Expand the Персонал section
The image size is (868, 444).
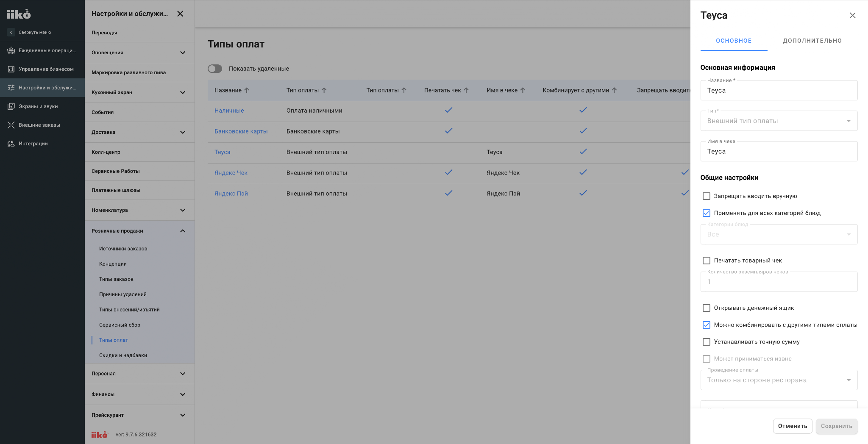point(183,374)
